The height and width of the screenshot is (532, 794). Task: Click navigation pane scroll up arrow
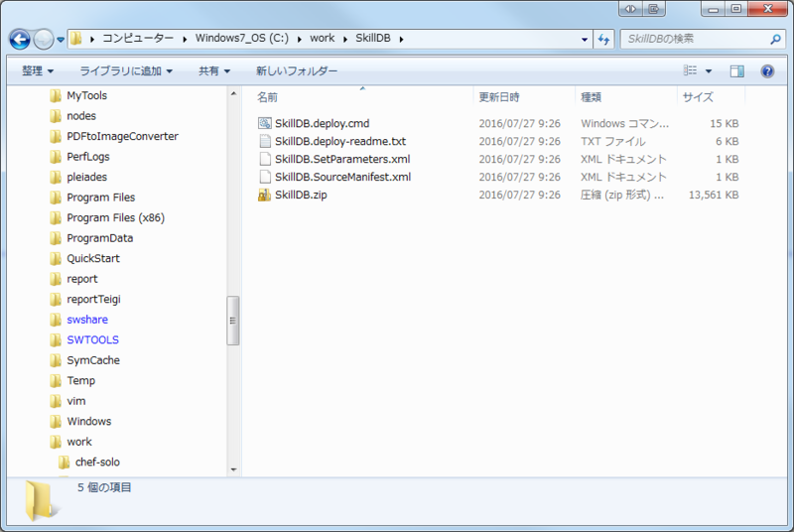233,94
